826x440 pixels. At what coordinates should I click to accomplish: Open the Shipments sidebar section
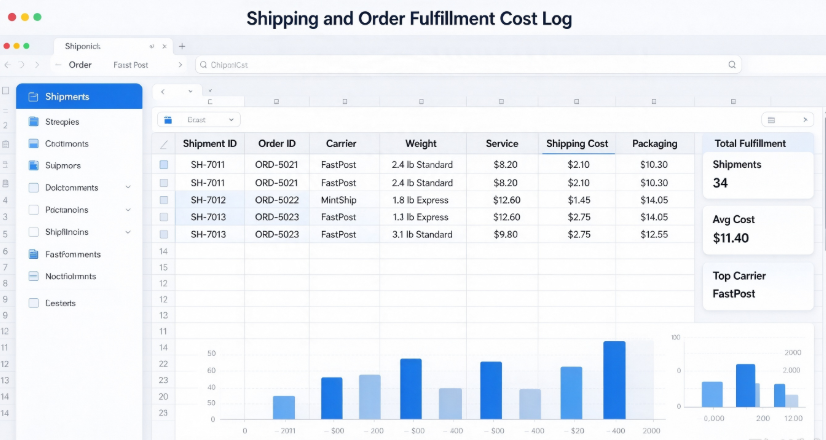click(79, 96)
